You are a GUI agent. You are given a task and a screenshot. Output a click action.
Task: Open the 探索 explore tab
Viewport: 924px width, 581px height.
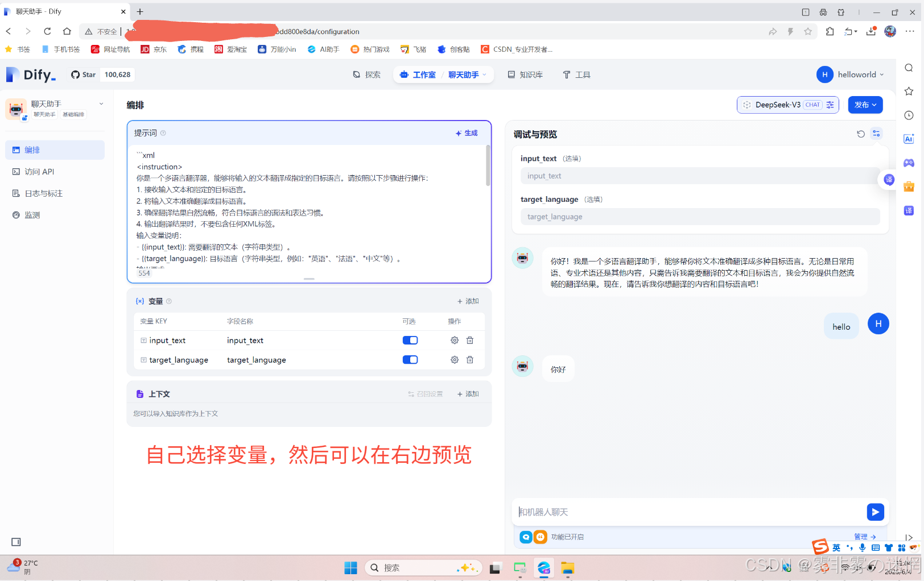pyautogui.click(x=367, y=74)
